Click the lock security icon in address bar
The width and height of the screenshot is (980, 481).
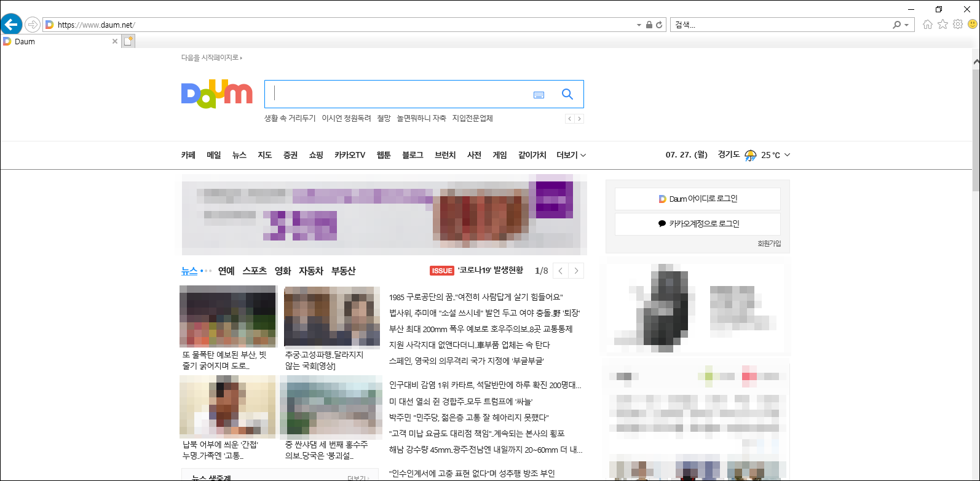(x=649, y=25)
